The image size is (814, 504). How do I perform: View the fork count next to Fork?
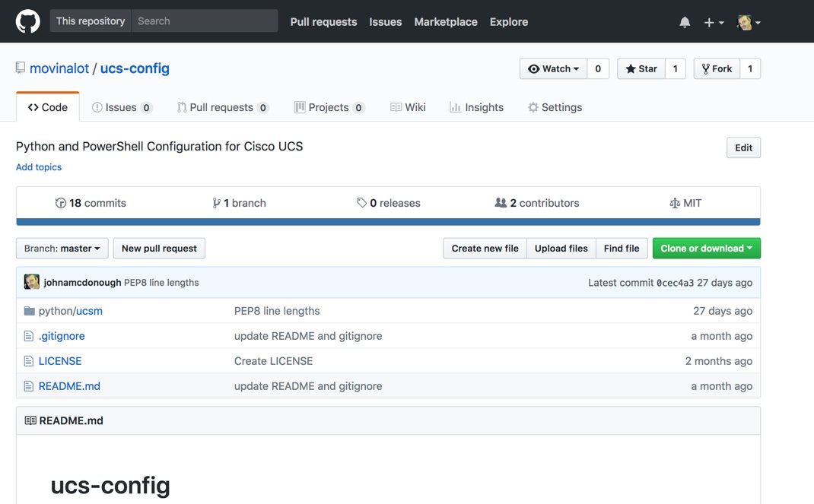(x=750, y=68)
